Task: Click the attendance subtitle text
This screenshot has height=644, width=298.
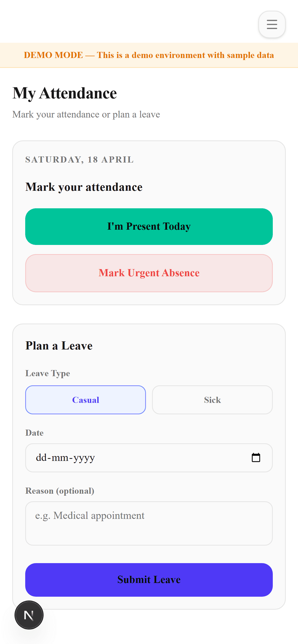Action: point(86,114)
